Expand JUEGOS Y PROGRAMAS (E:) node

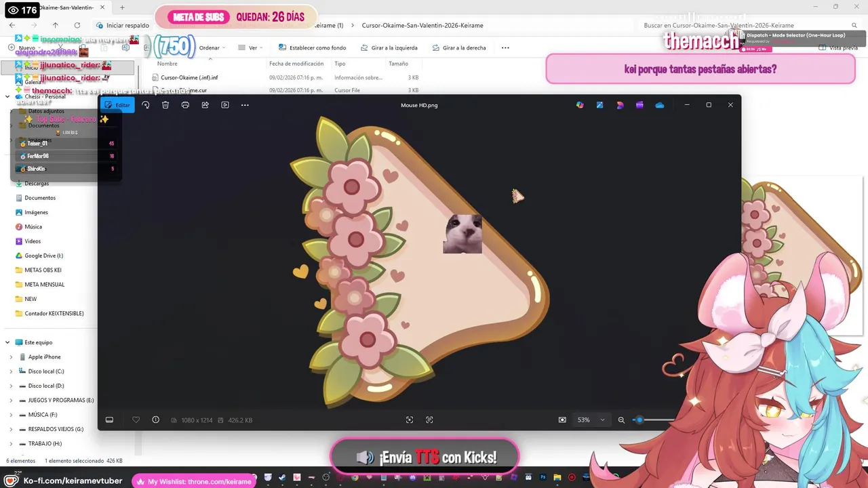click(11, 401)
